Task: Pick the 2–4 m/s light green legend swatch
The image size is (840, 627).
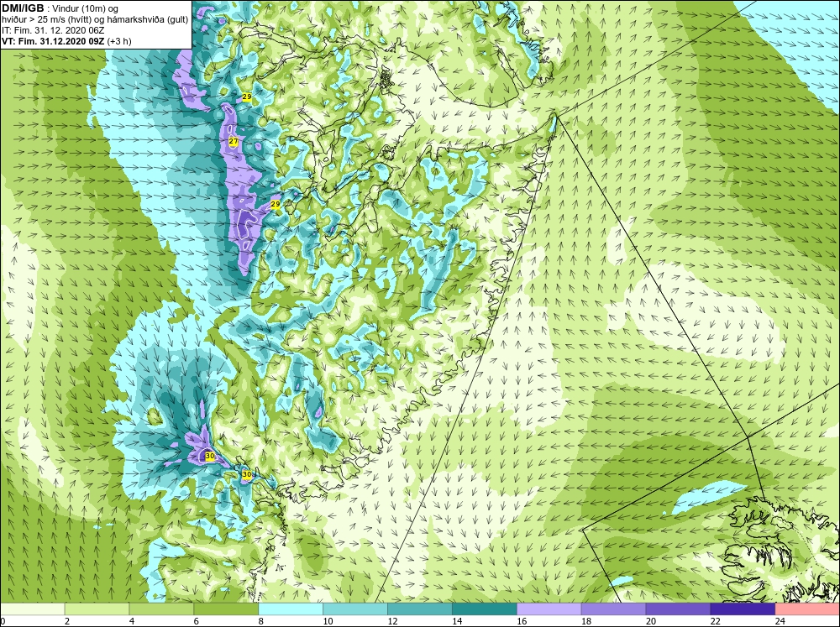Action: click(97, 609)
